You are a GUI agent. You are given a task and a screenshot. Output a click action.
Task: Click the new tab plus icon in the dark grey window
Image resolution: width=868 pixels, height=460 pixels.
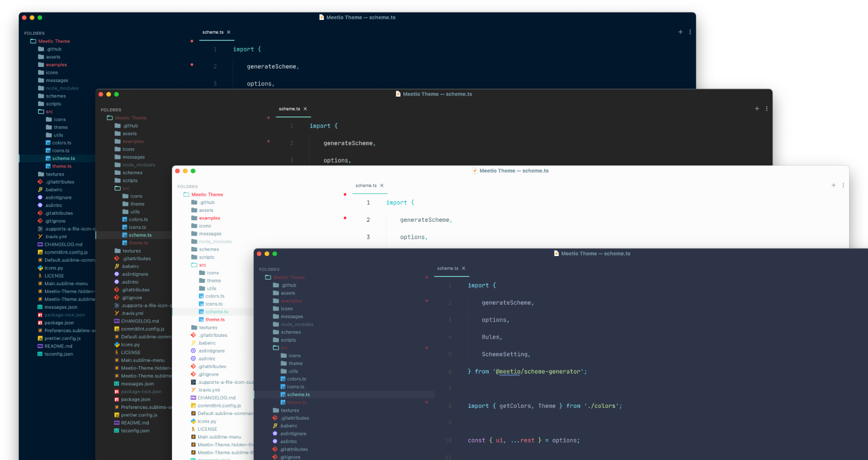point(757,109)
